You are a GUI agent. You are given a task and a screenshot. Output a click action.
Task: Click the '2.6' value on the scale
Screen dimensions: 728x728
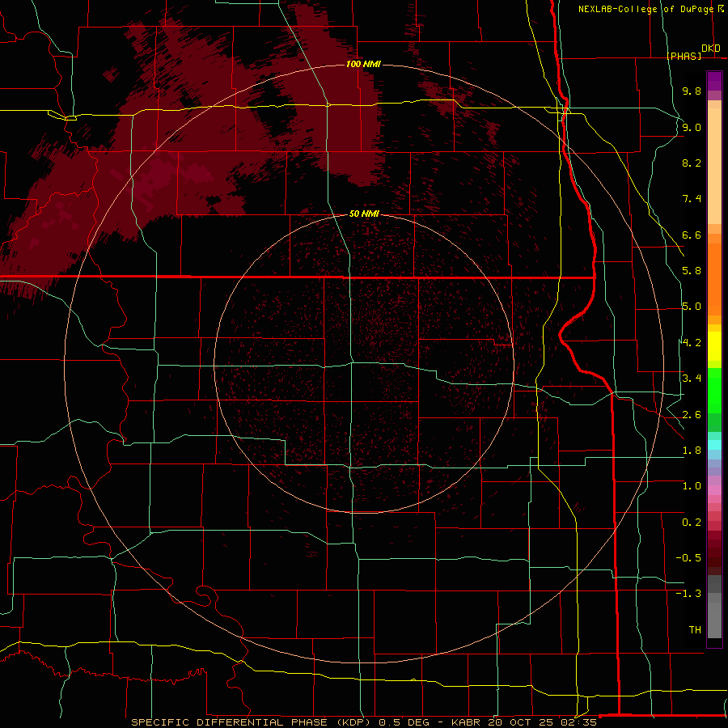[x=692, y=415]
